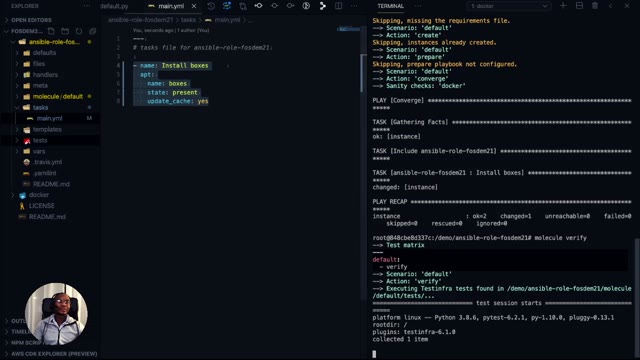The width and height of the screenshot is (640, 360).
Task: Click main.yml in the breadcrumb path
Action: tap(227, 20)
